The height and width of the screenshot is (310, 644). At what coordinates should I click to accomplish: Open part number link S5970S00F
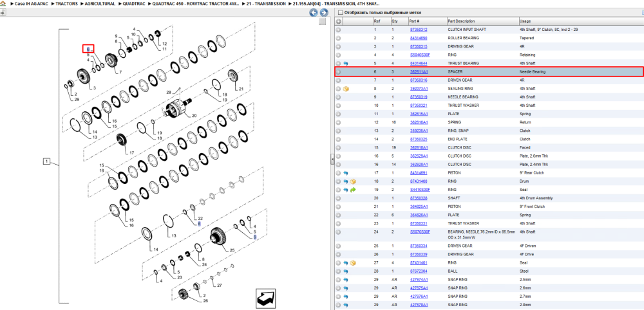point(420,232)
